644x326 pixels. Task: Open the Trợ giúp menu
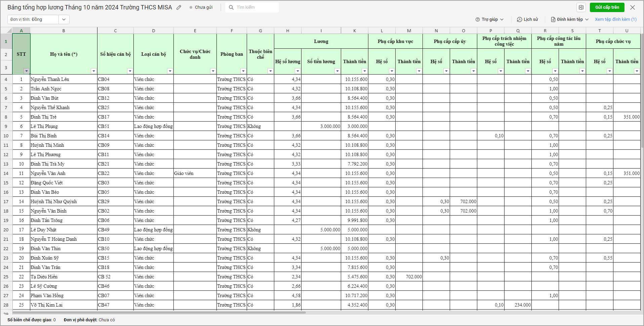click(x=490, y=19)
